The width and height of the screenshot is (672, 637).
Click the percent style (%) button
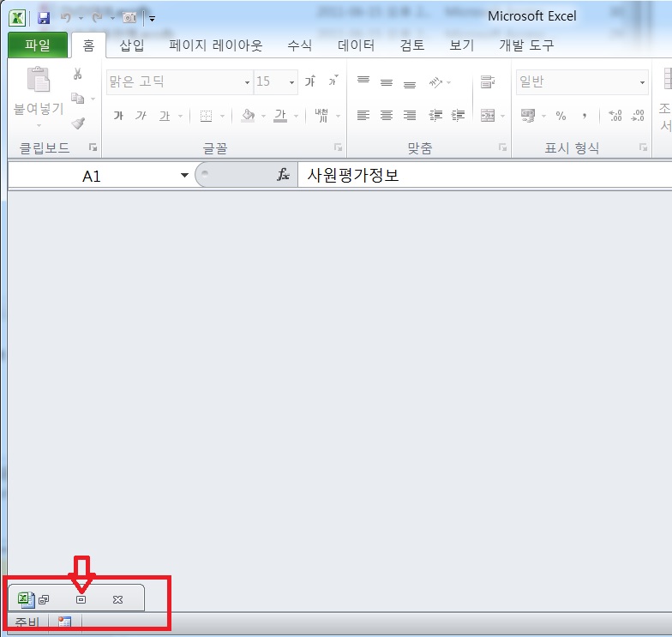point(561,116)
